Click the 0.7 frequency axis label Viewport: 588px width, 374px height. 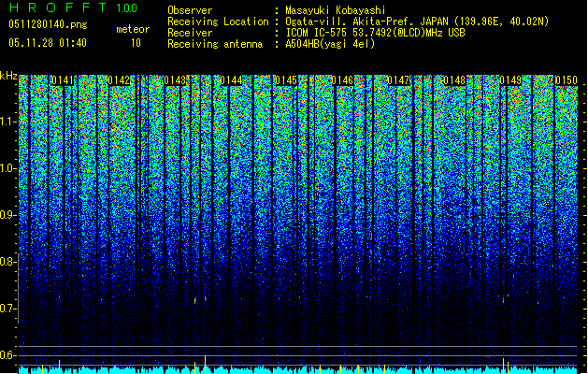point(8,309)
